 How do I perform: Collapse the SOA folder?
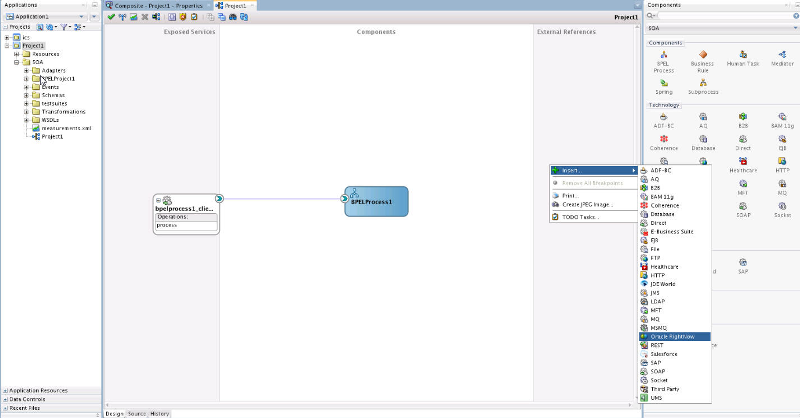(16, 62)
